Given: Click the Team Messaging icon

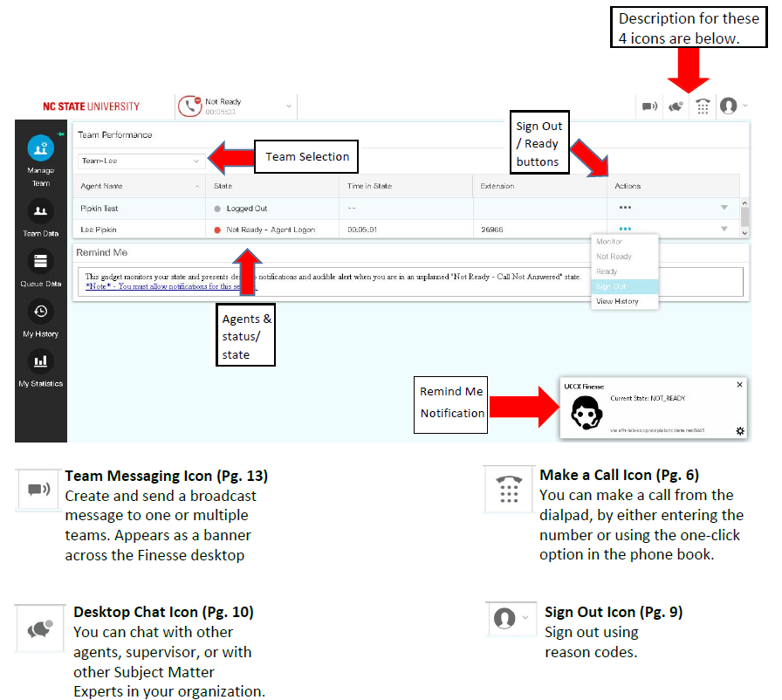Looking at the screenshot, I should pyautogui.click(x=649, y=106).
